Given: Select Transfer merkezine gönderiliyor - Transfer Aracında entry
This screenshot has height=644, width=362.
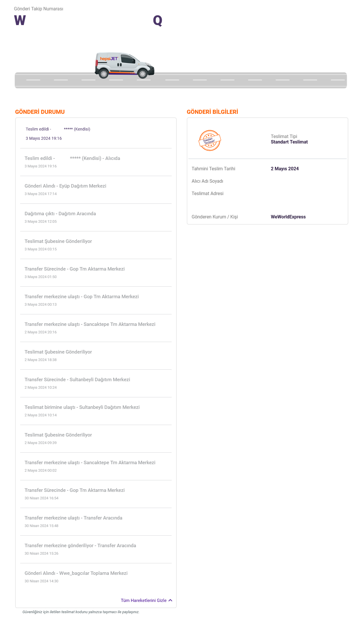Looking at the screenshot, I should pyautogui.click(x=80, y=545).
